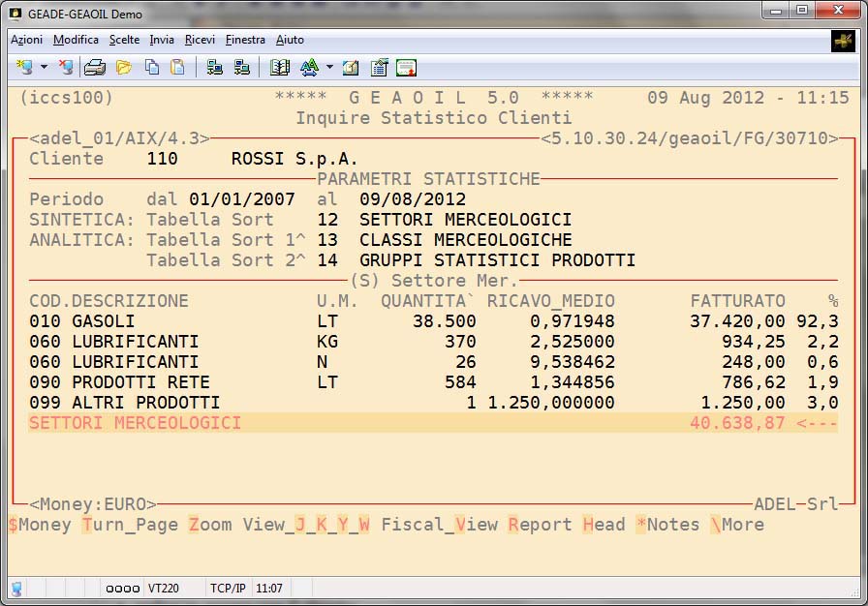
Task: Click the clipboard checklist toolbar icon
Action: (x=379, y=68)
